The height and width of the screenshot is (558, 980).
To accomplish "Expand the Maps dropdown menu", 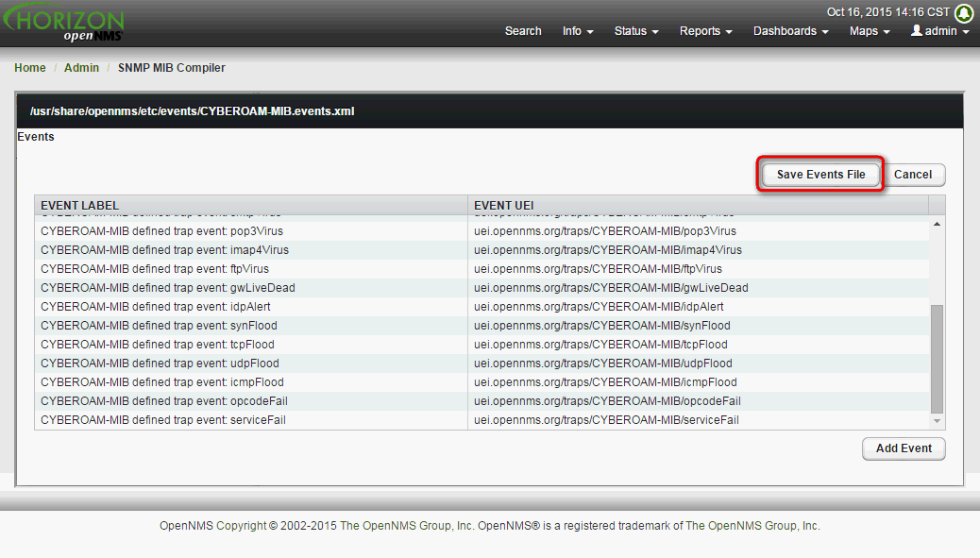I will click(870, 31).
